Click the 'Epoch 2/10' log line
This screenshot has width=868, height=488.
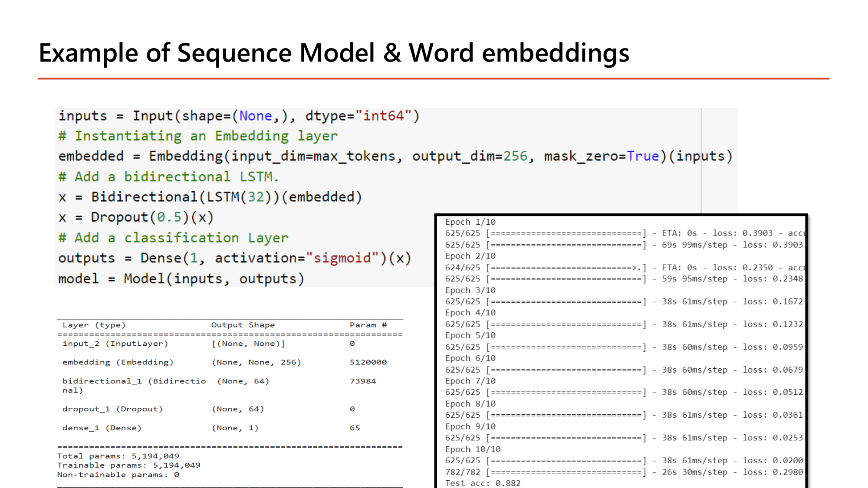pos(470,256)
